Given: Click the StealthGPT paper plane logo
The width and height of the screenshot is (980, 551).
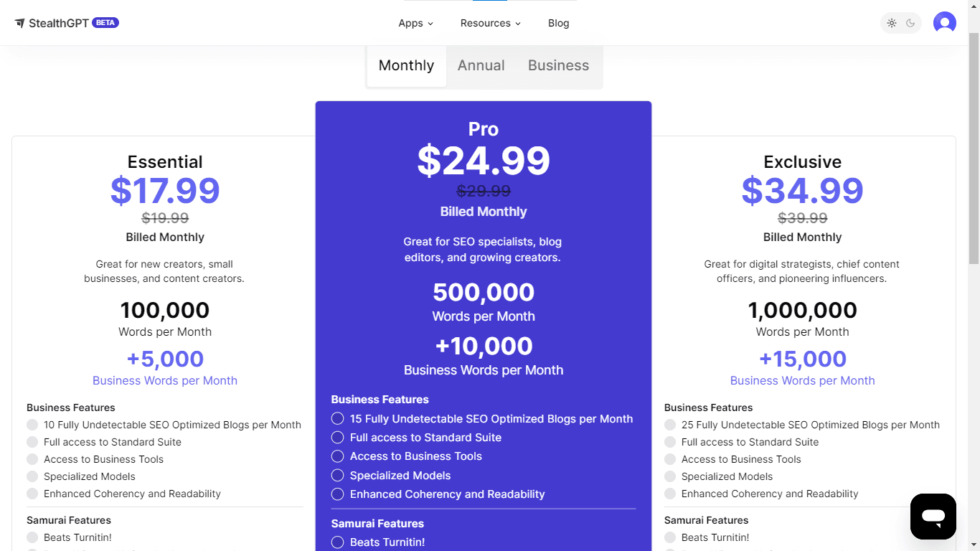Looking at the screenshot, I should 20,23.
